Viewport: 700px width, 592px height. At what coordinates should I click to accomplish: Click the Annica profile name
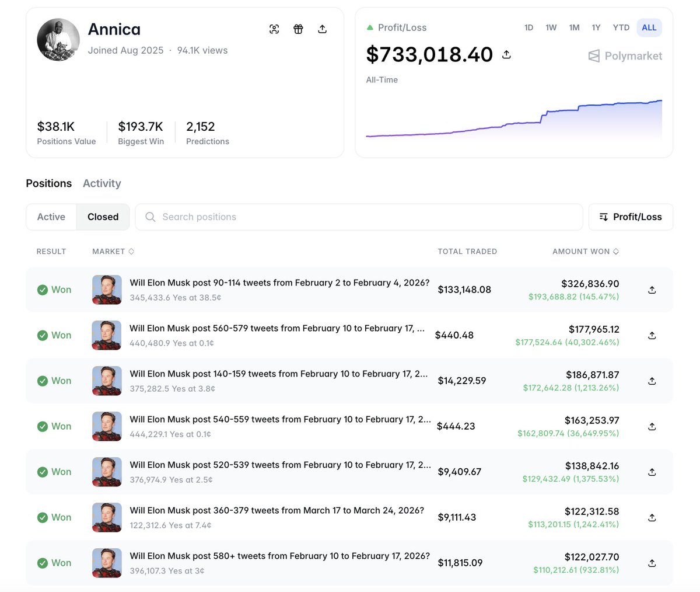(x=114, y=29)
